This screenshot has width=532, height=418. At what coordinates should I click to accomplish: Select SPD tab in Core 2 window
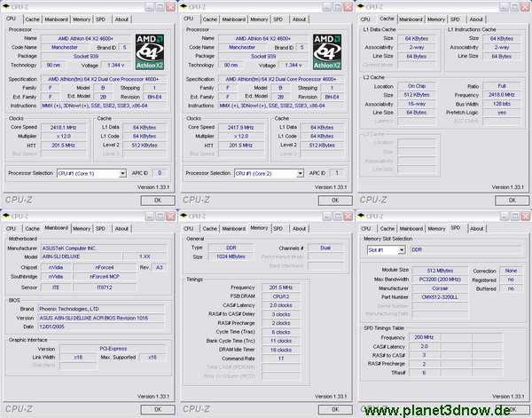(x=278, y=20)
